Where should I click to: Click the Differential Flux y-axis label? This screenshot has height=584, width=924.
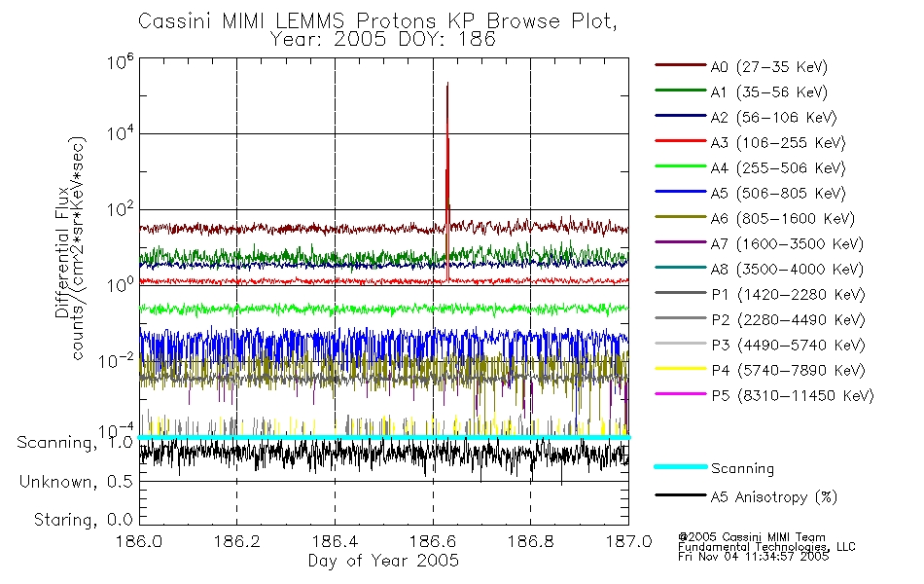pyautogui.click(x=61, y=252)
